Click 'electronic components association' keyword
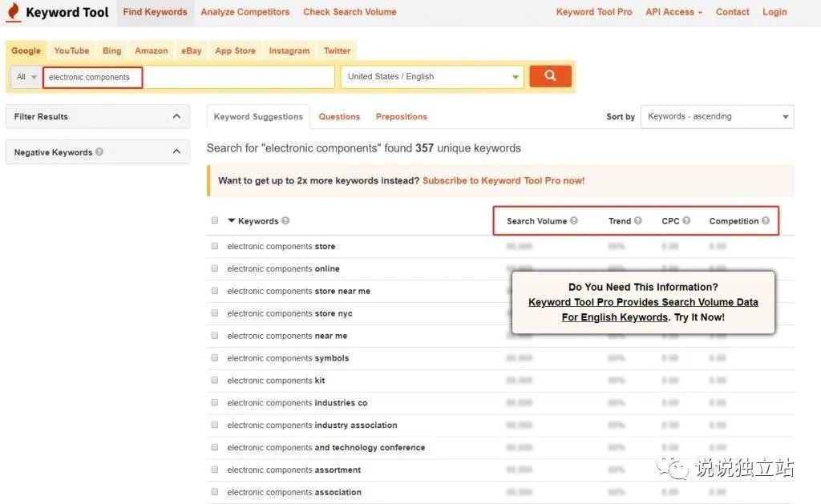The image size is (821, 504). (x=294, y=492)
